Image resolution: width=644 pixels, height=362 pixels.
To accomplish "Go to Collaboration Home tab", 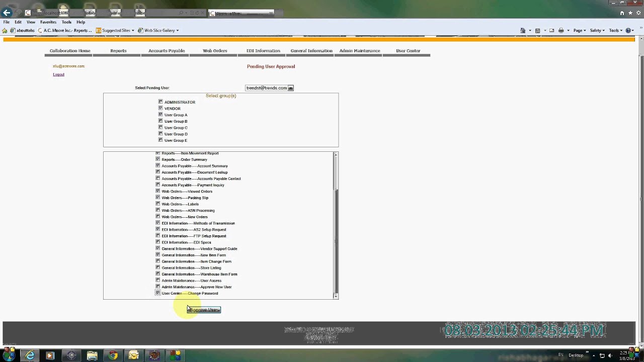I will [70, 51].
